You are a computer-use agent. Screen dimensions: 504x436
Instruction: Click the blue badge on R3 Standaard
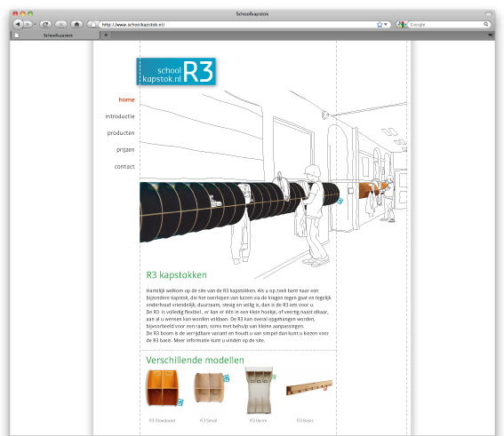click(x=180, y=402)
